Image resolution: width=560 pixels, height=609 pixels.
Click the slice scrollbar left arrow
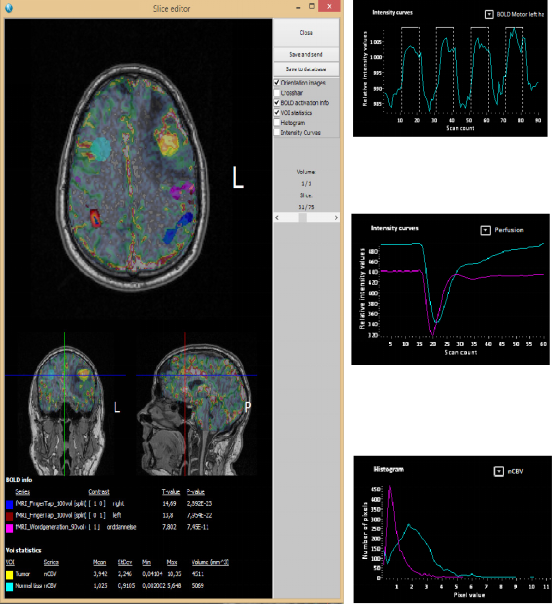pyautogui.click(x=277, y=218)
